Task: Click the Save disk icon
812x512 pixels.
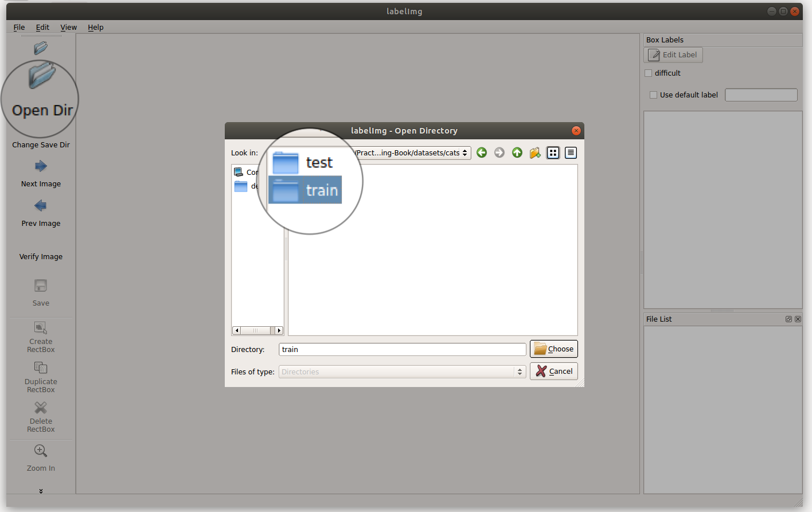Action: [x=41, y=286]
